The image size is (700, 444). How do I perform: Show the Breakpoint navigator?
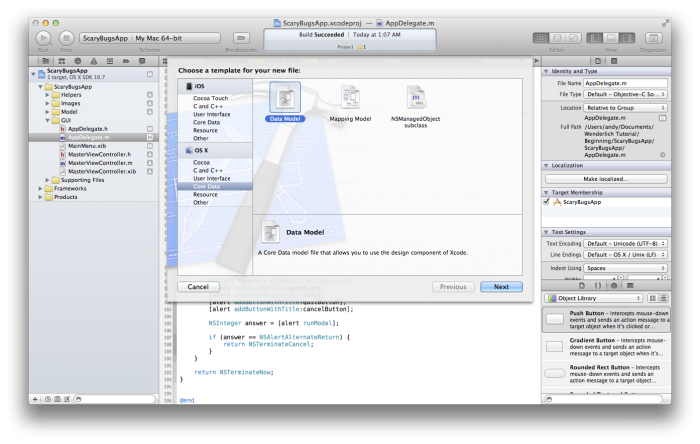point(126,61)
